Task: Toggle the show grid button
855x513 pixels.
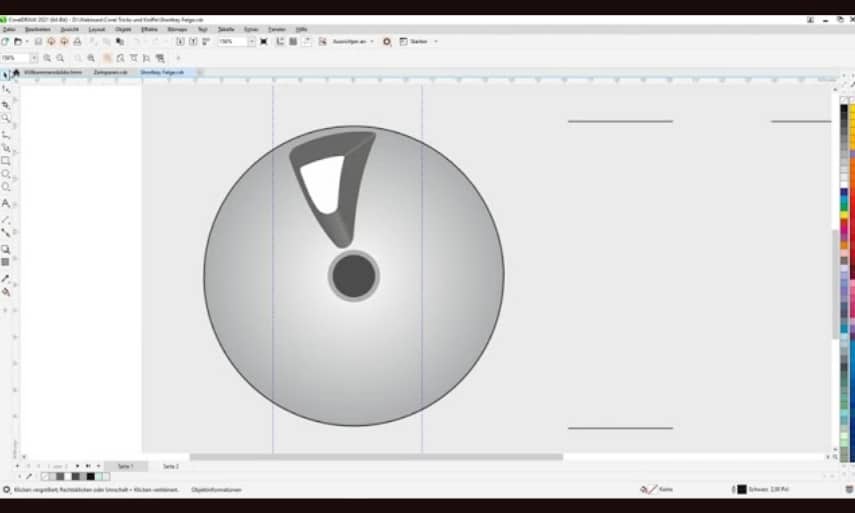Action: (x=293, y=41)
